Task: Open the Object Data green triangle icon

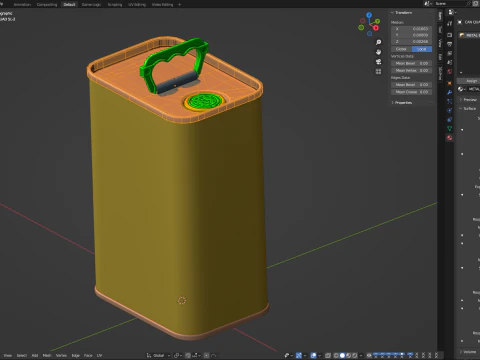Action: tap(450, 128)
